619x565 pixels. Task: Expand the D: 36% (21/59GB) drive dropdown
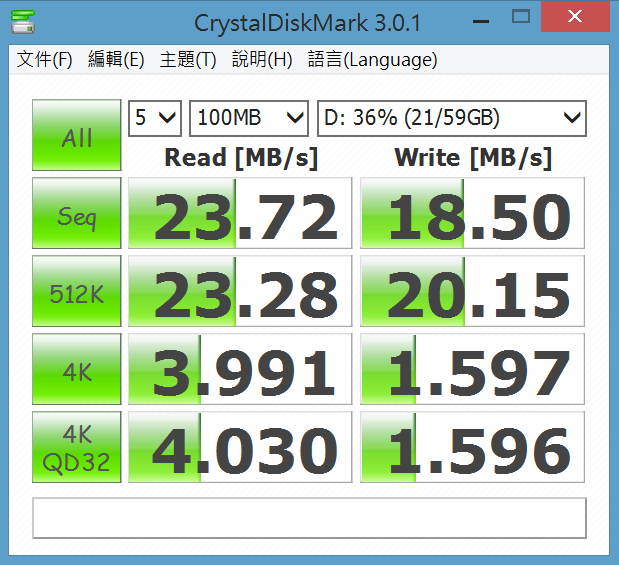tap(452, 118)
